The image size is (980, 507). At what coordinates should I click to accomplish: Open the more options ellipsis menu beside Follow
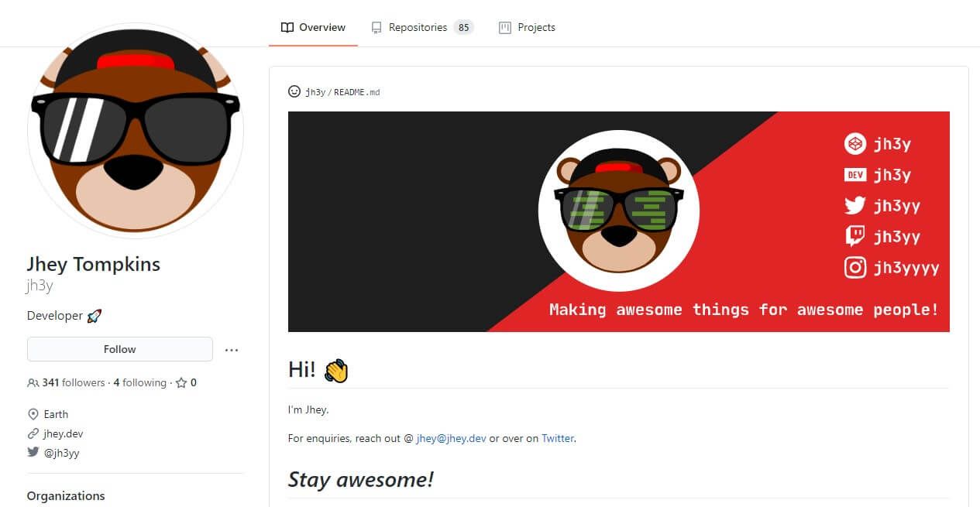pyautogui.click(x=231, y=349)
